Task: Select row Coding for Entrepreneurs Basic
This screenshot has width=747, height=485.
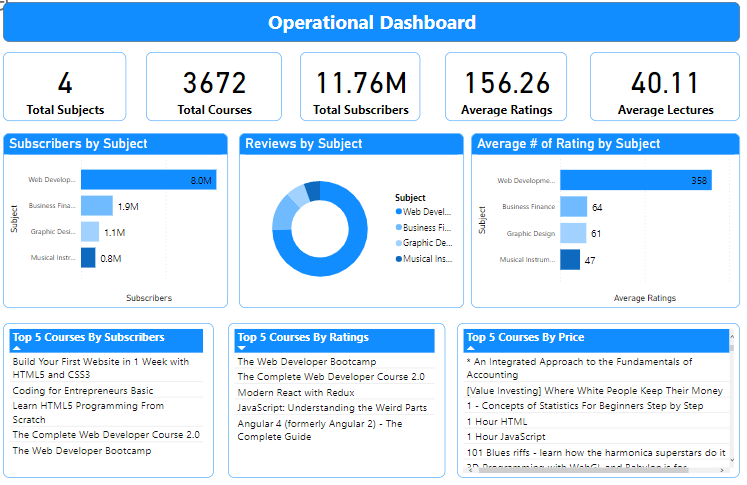Action: pos(107,391)
